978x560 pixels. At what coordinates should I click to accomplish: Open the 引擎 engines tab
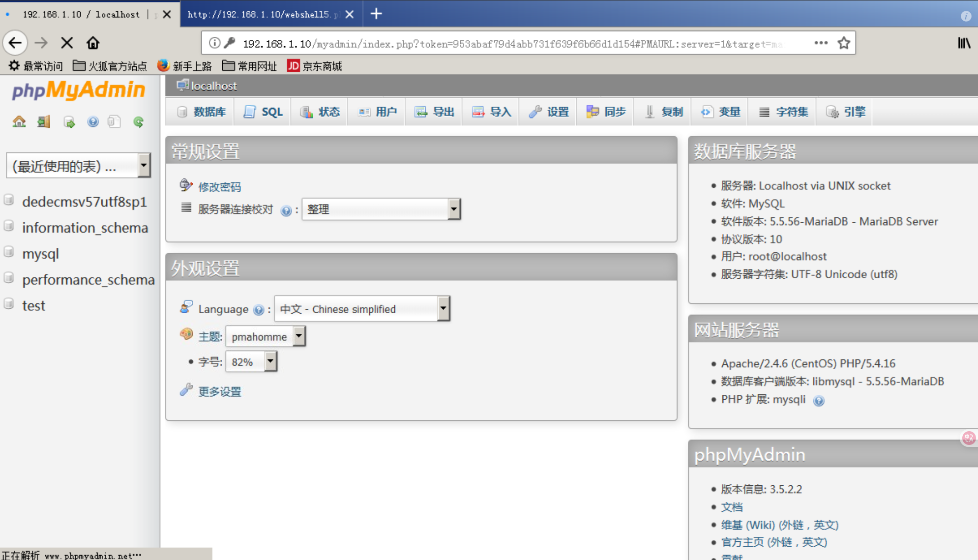coord(845,112)
